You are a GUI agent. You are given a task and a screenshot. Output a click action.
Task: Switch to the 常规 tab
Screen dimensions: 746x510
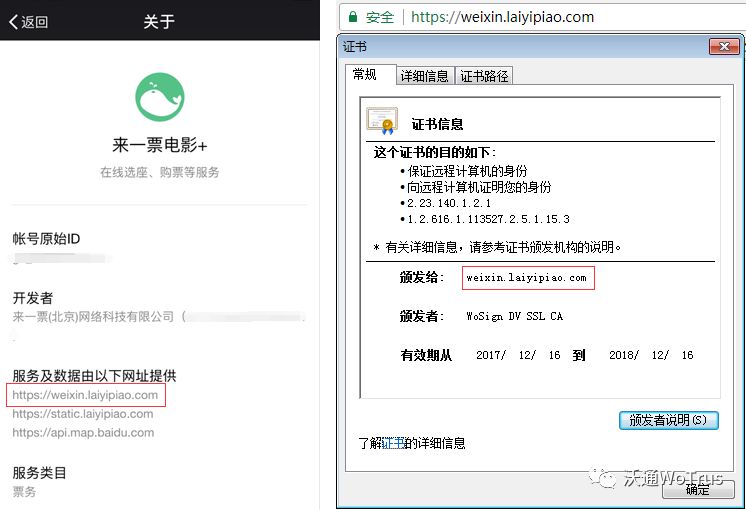click(371, 75)
